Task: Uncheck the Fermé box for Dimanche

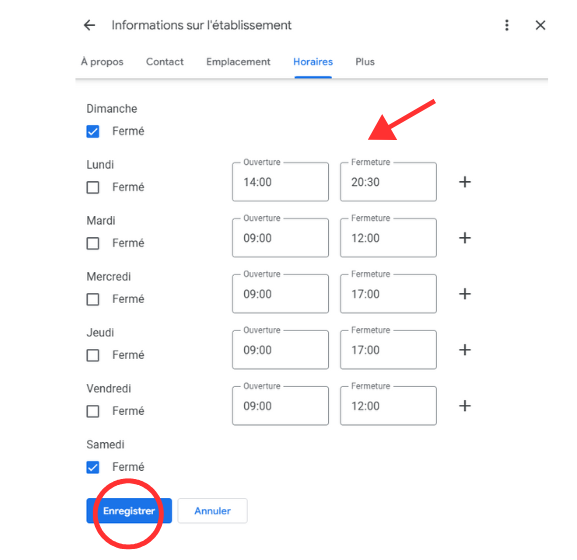Action: 93,131
